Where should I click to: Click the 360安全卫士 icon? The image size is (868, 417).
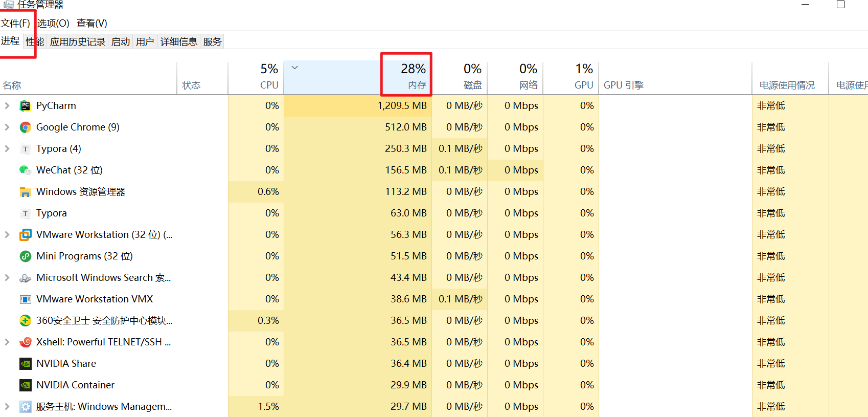(25, 321)
